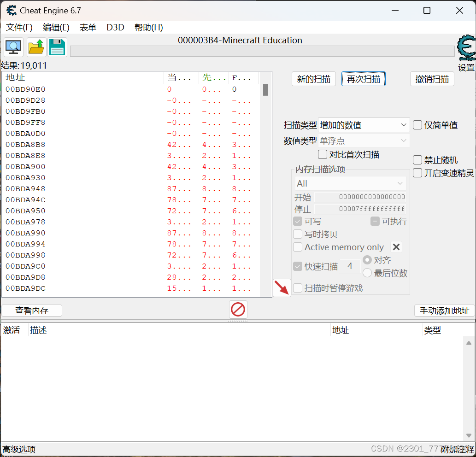Click the 地址 results column header
Image resolution: width=476 pixels, height=457 pixels.
point(83,78)
